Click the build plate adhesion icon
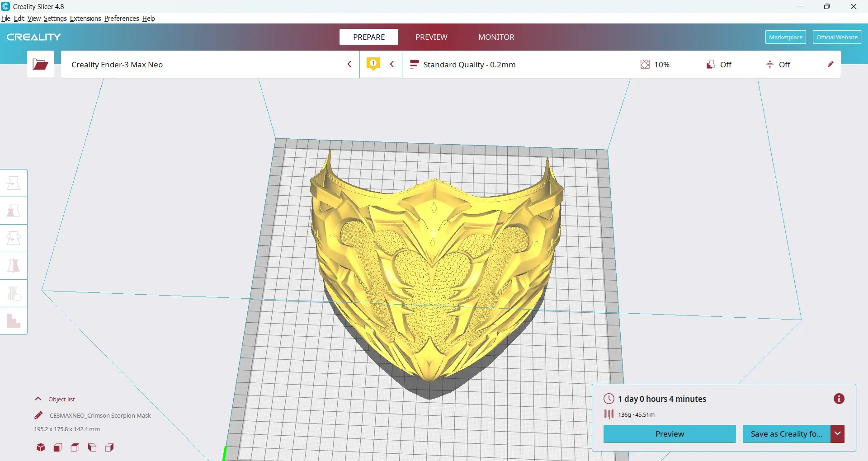 pyautogui.click(x=770, y=65)
